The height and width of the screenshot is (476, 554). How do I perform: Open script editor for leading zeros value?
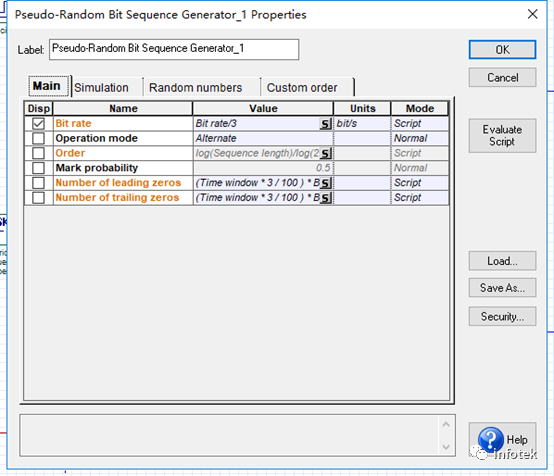tap(325, 183)
